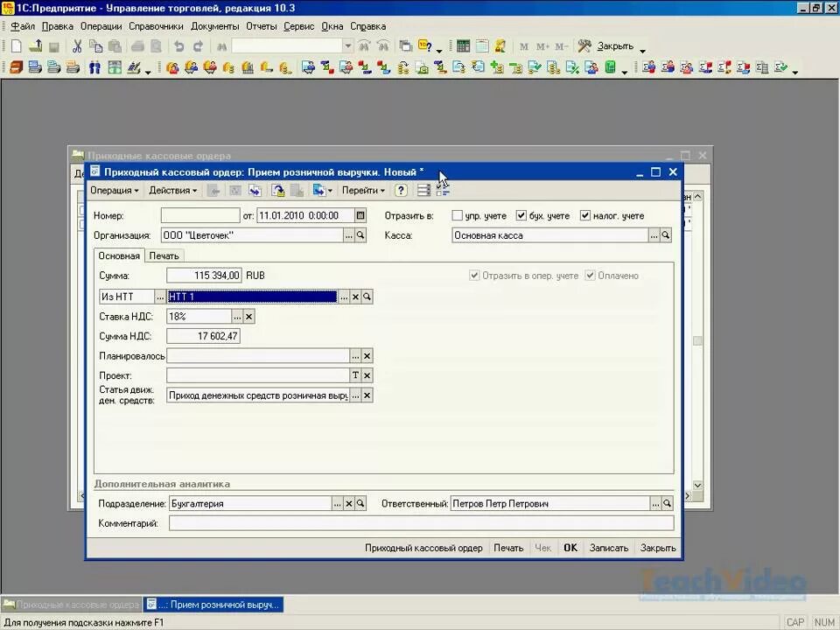Open the search combo box dropdown arrow
This screenshot has width=840, height=630.
click(x=348, y=46)
